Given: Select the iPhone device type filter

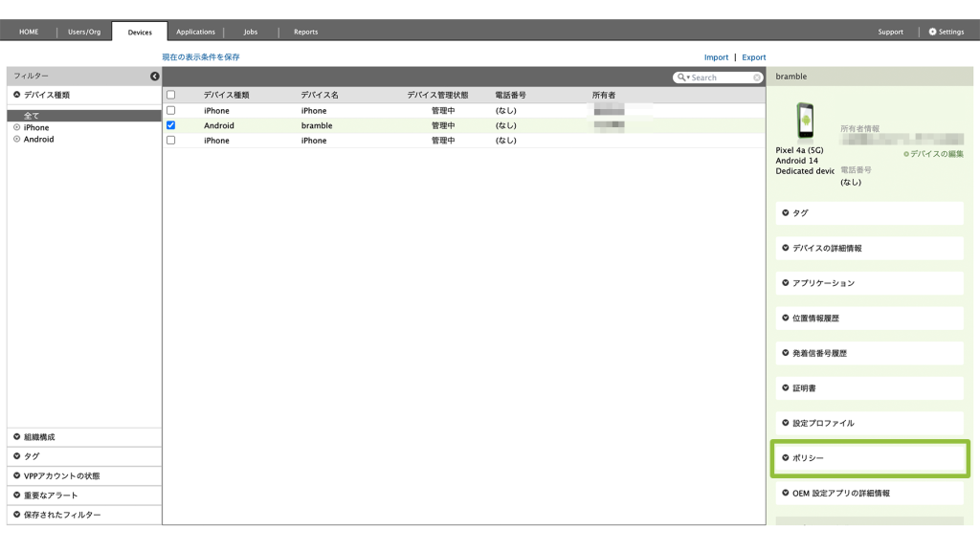Looking at the screenshot, I should [x=35, y=127].
